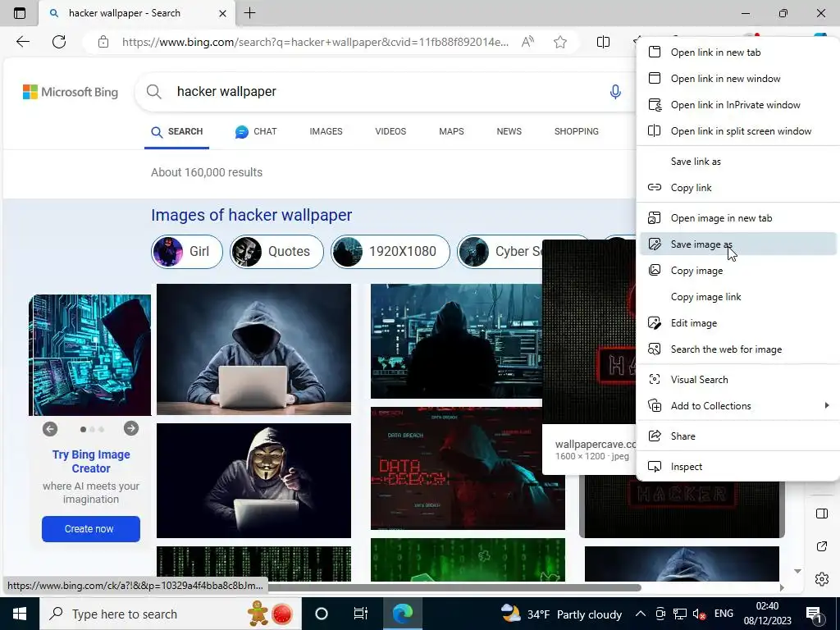This screenshot has width=840, height=630.
Task: Go to Microsoft Bing logo homepage
Action: 71,92
